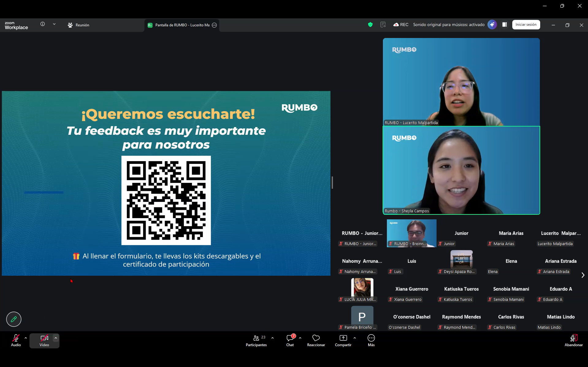Select Nahomy Arruna participant tile
This screenshot has height=367, width=588.
[x=362, y=261]
